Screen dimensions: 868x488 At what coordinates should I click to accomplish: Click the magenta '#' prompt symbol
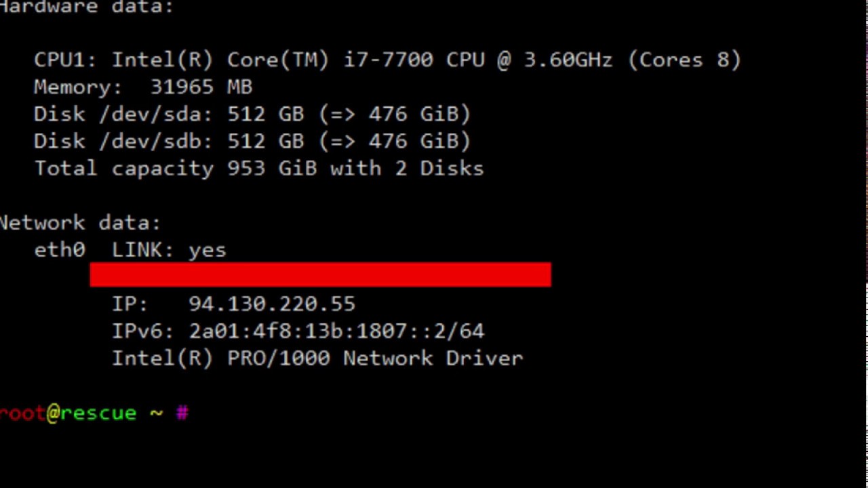click(x=182, y=413)
